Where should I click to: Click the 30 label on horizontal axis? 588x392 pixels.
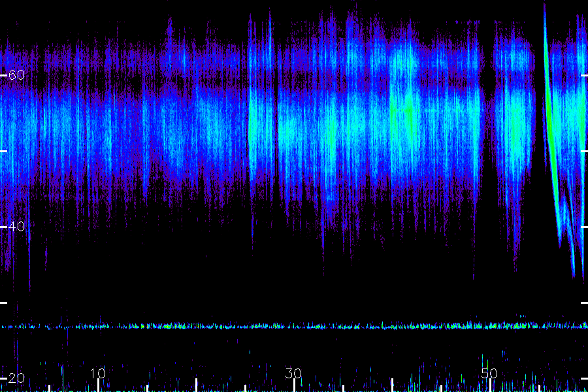(293, 373)
